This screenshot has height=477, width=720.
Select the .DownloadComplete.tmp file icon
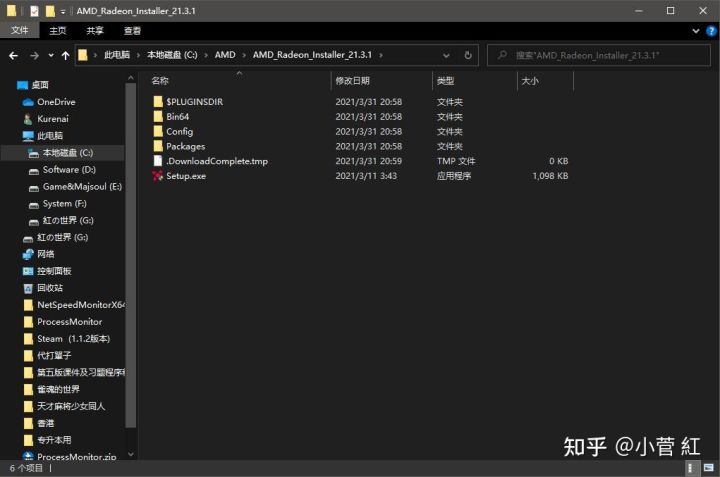pos(158,161)
